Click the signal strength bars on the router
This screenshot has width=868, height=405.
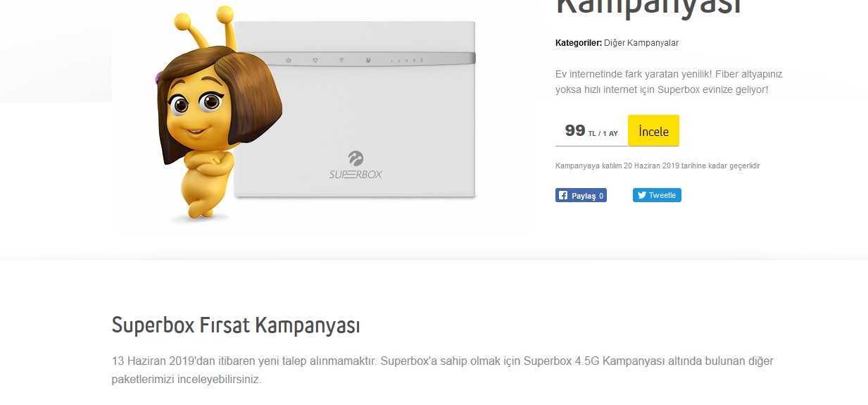pos(407,61)
